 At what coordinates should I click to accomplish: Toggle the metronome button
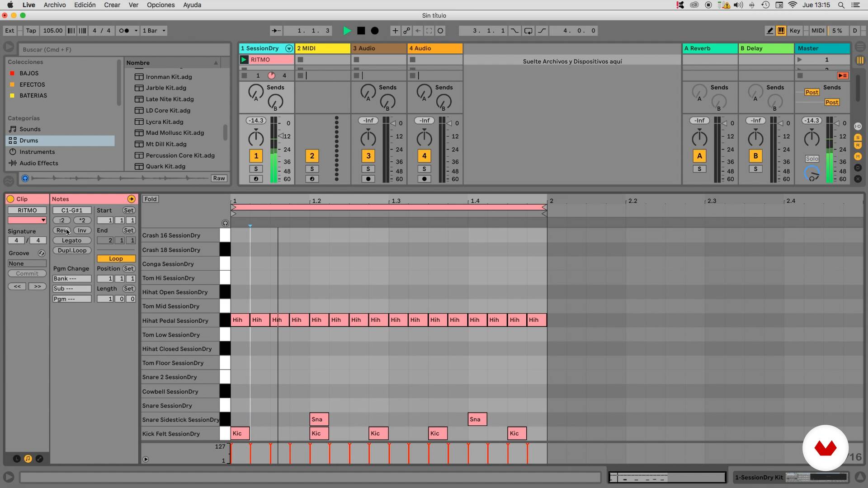[124, 31]
